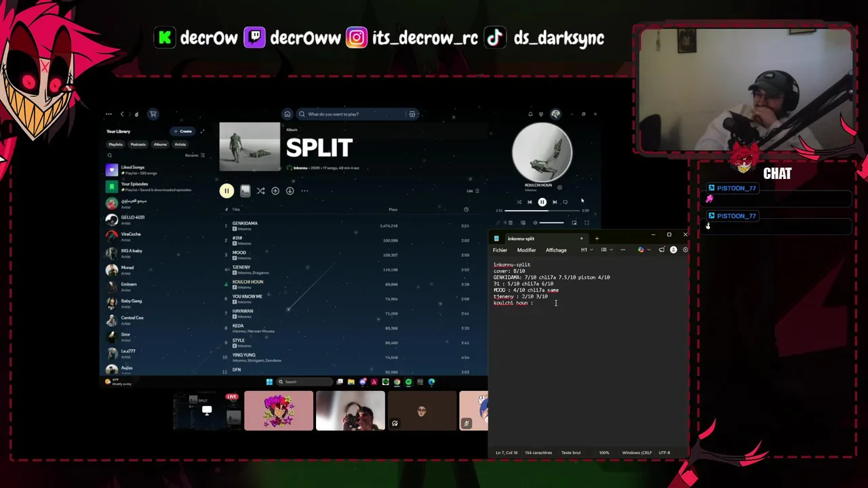Open the play queue

pyautogui.click(x=511, y=222)
